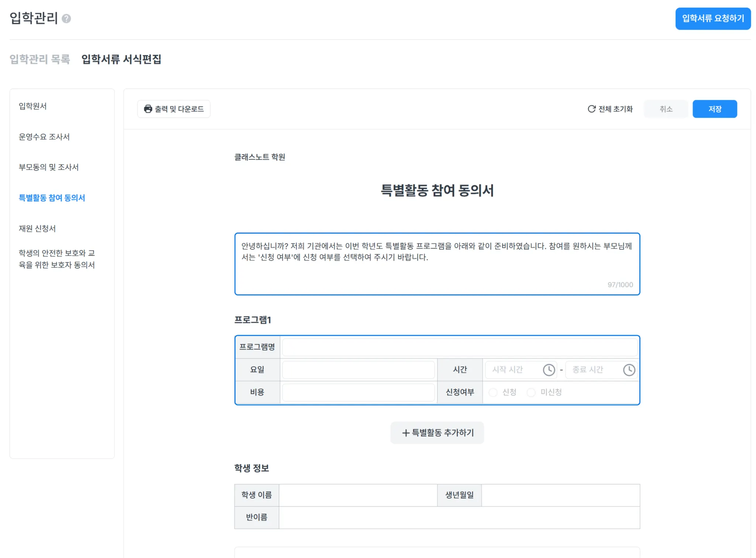Image resolution: width=756 pixels, height=558 pixels.
Task: Switch to the 입학관리 목록 tab
Action: point(40,59)
